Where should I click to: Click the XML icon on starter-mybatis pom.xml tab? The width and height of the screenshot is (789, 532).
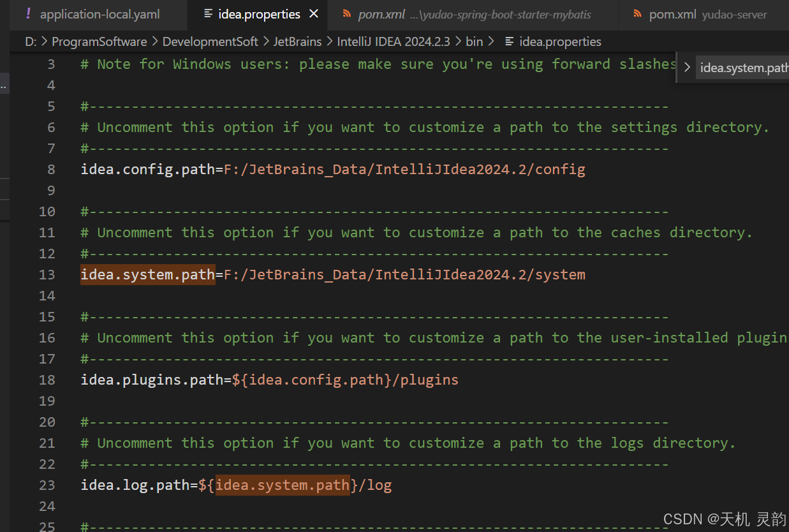click(346, 14)
